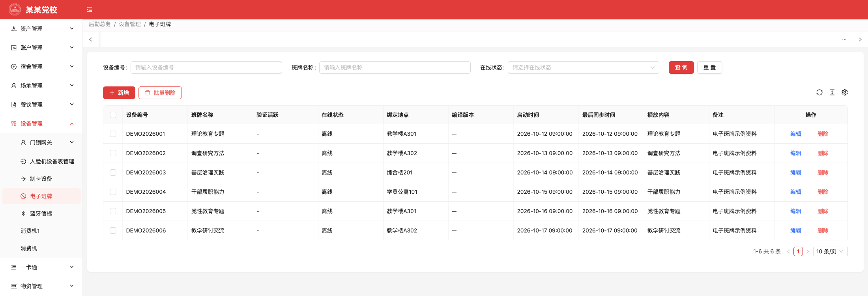Collapse the 设备管理 menu chevron
Viewport: 868px width, 296px height.
coord(72,124)
